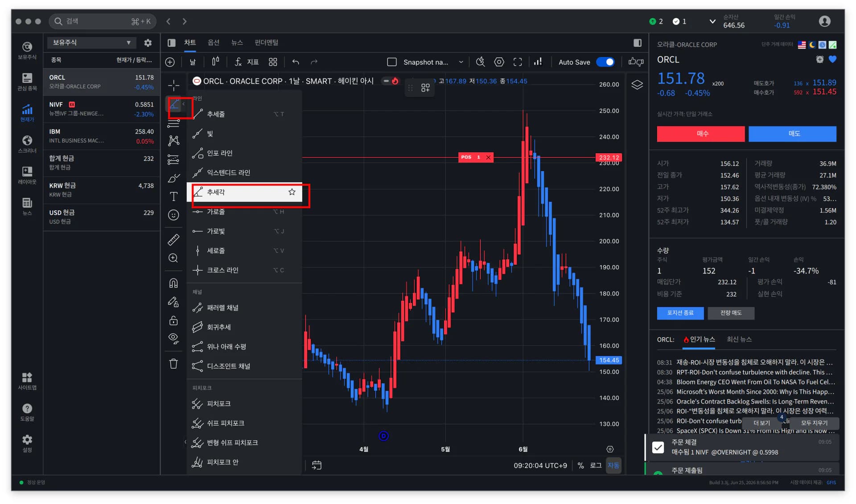Open the candle chart type dropdown
The height and width of the screenshot is (504, 856).
(216, 62)
